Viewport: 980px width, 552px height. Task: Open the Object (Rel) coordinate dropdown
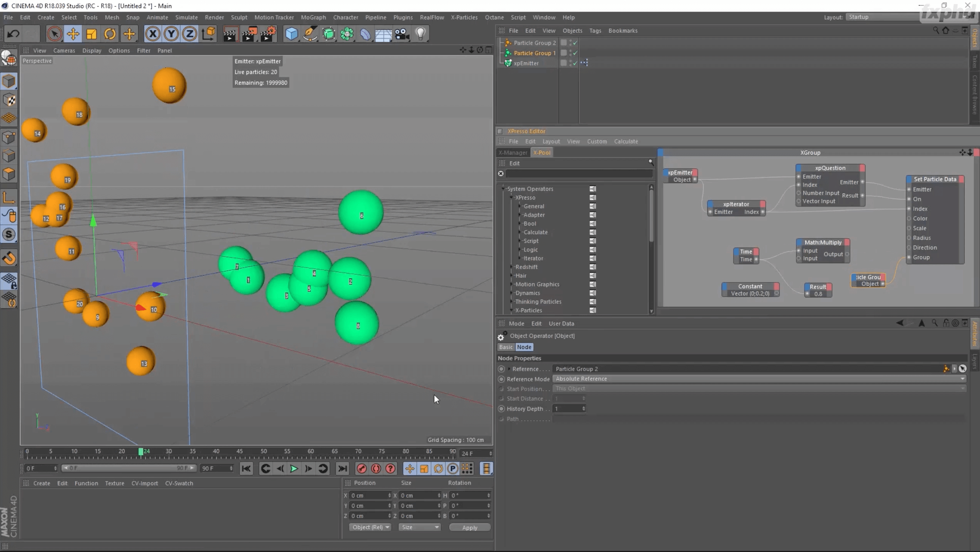tap(370, 527)
